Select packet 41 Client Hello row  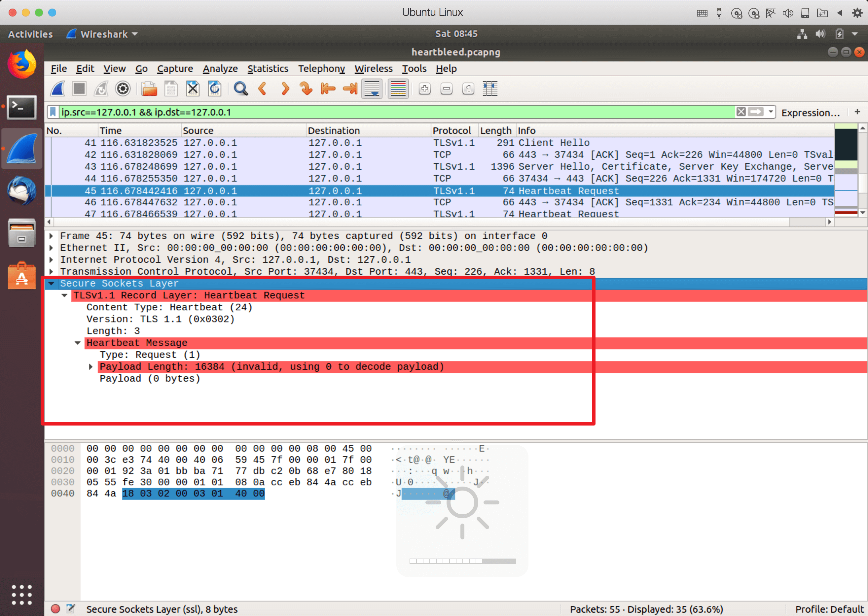click(440, 143)
